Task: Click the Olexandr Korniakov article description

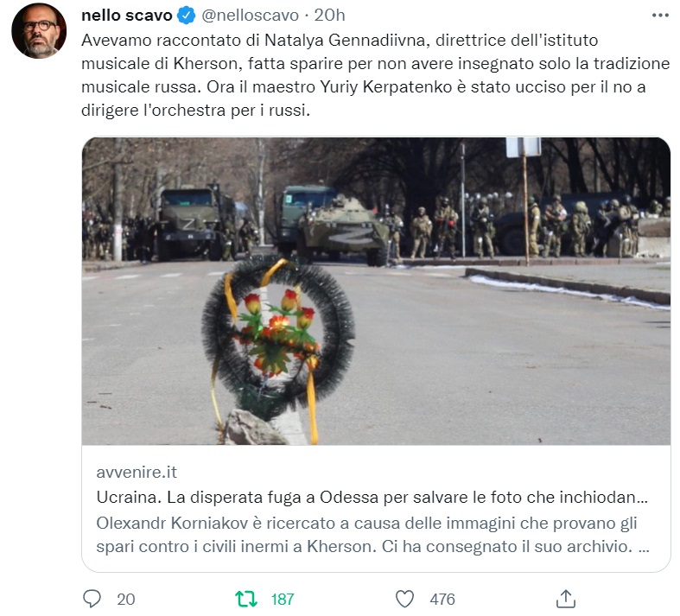Action: [373, 535]
